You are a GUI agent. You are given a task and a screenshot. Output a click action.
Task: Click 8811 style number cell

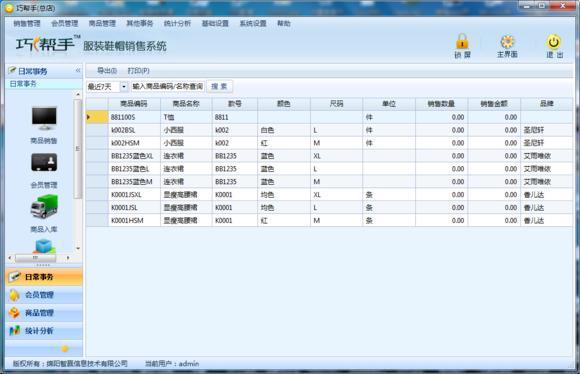coord(235,117)
